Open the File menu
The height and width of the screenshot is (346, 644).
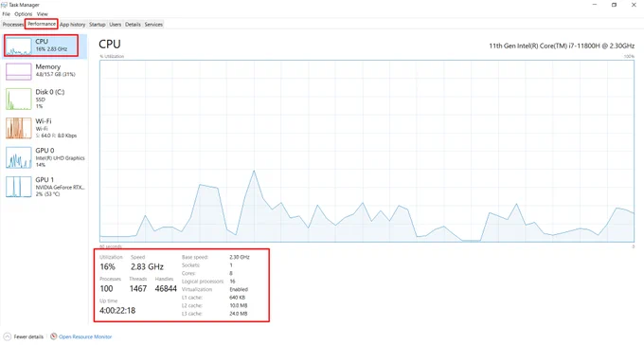(7, 14)
